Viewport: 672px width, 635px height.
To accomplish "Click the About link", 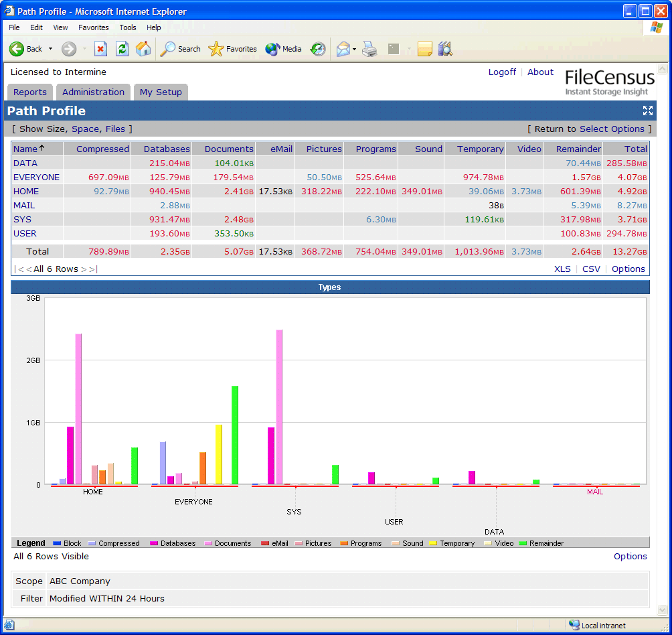I will [x=540, y=72].
